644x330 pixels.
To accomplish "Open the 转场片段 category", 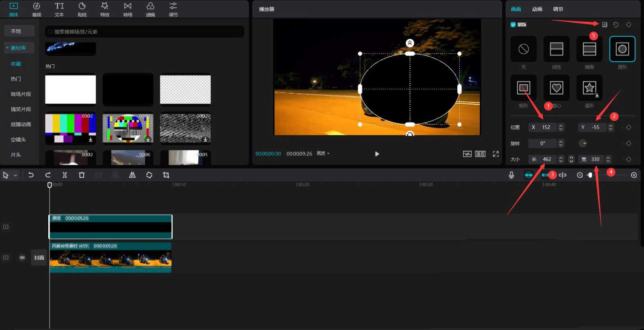I will pyautogui.click(x=21, y=94).
